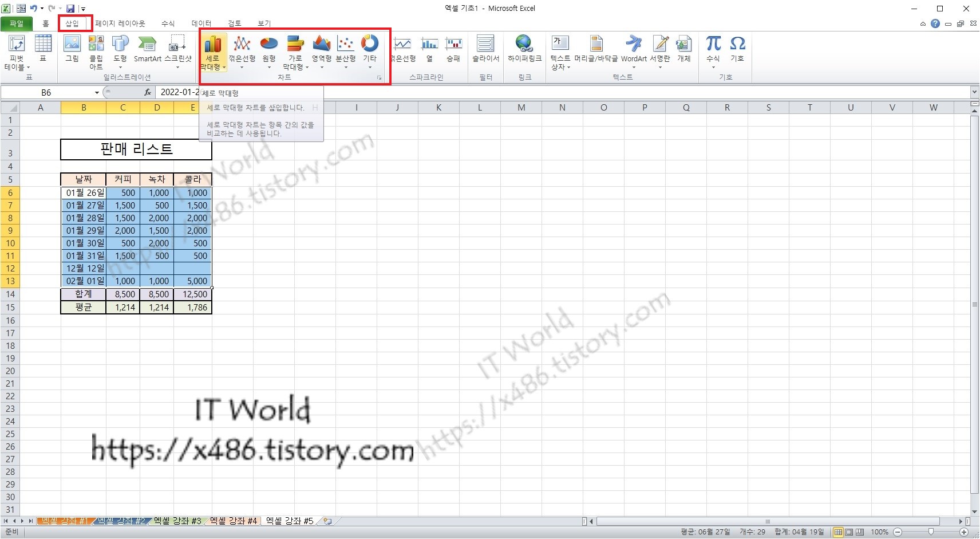Screen dimensions: 980x539
Task: Select all cells corner button
Action: (10, 108)
